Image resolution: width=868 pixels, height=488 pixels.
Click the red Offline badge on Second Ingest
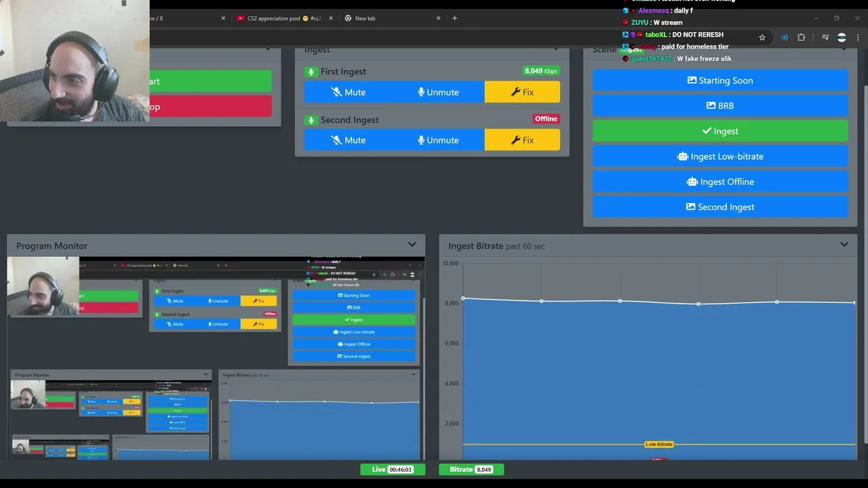click(546, 119)
